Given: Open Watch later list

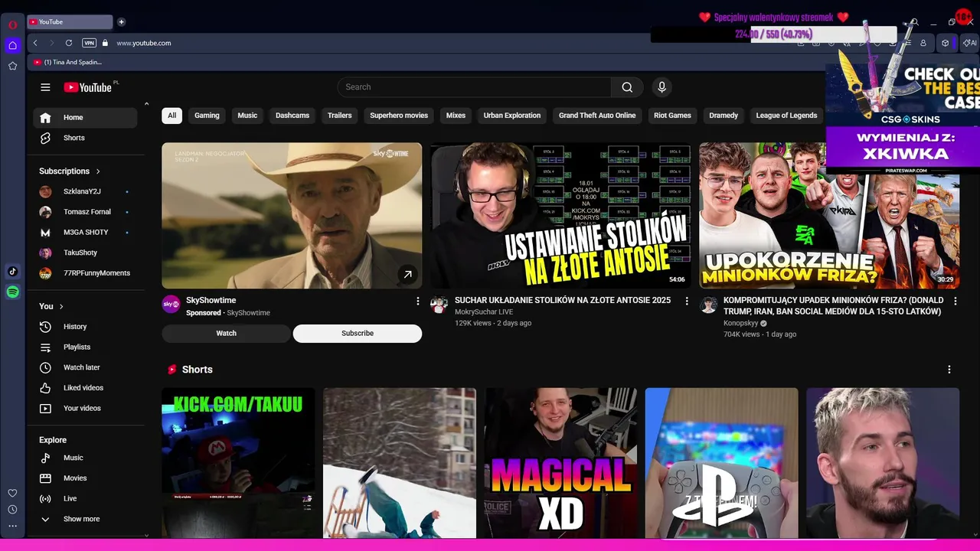Looking at the screenshot, I should [x=85, y=367].
